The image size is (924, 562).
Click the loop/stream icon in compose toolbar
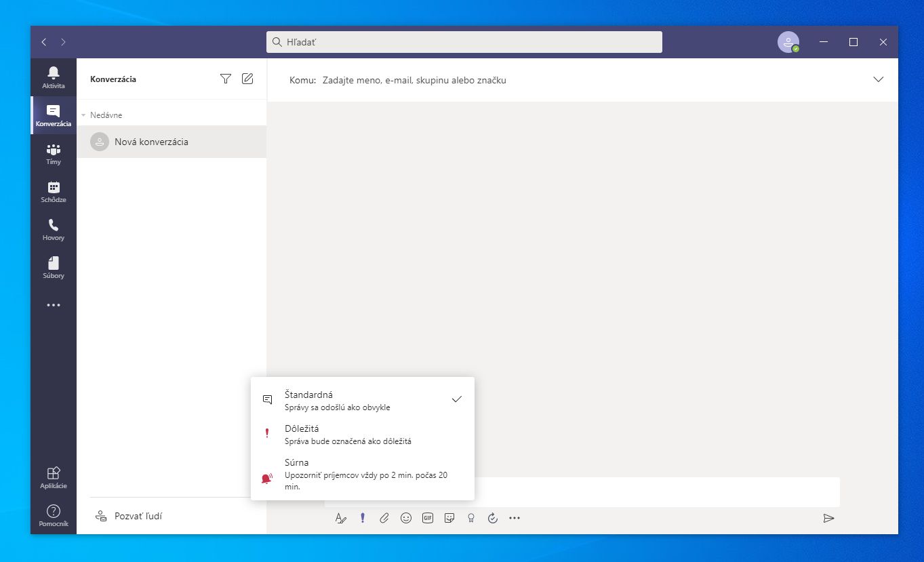coord(493,518)
